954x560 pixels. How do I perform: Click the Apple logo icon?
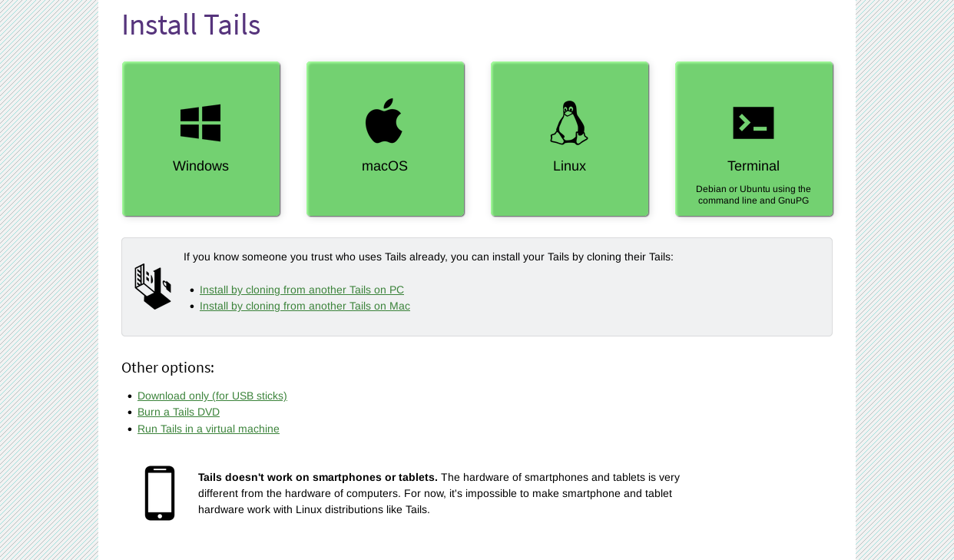coord(384,121)
